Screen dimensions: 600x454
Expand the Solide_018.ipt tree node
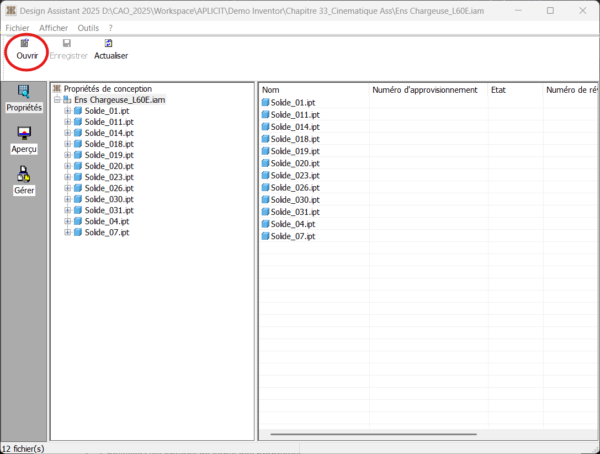coord(67,144)
